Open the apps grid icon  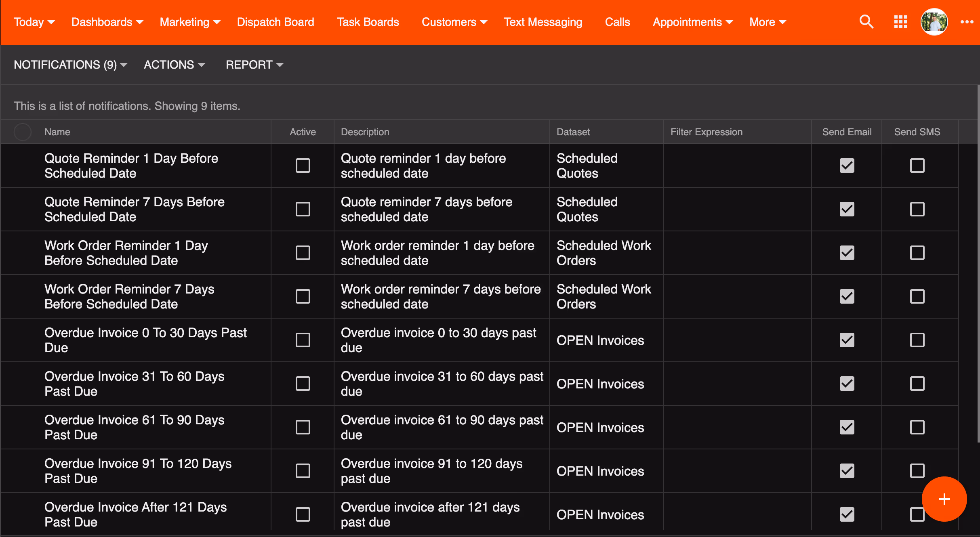(x=900, y=22)
